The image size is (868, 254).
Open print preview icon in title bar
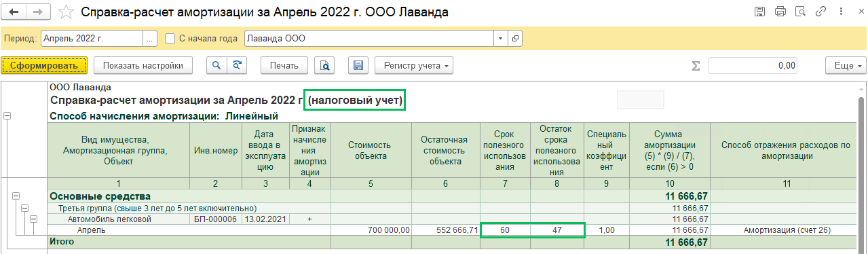click(801, 12)
